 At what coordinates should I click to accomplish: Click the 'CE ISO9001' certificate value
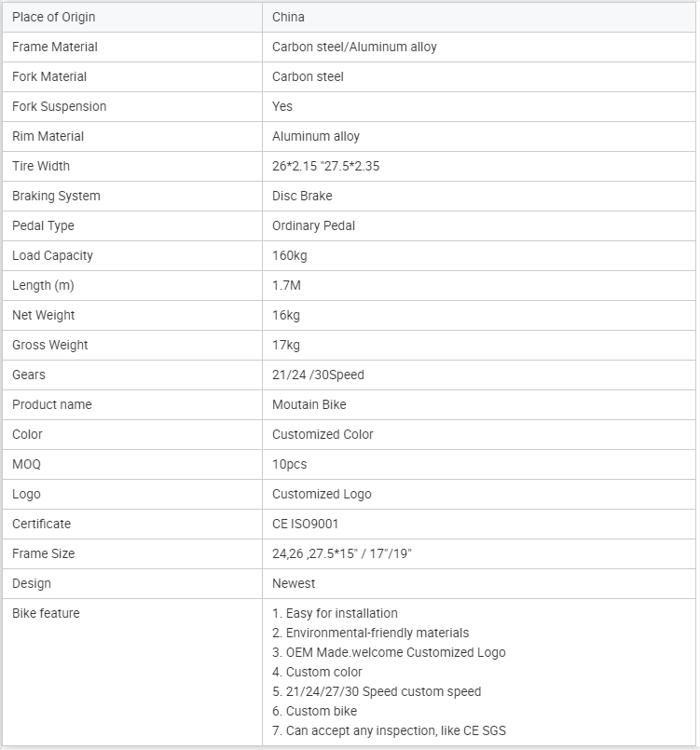point(305,524)
